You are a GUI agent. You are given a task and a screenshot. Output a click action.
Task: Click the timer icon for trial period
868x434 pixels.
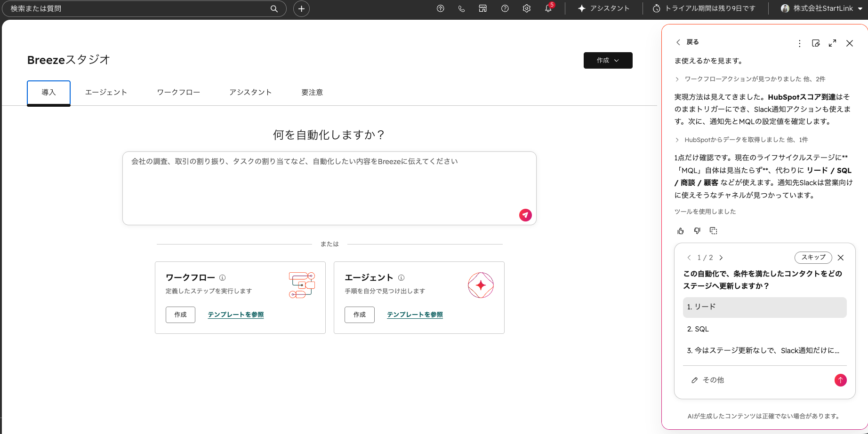pyautogui.click(x=657, y=8)
